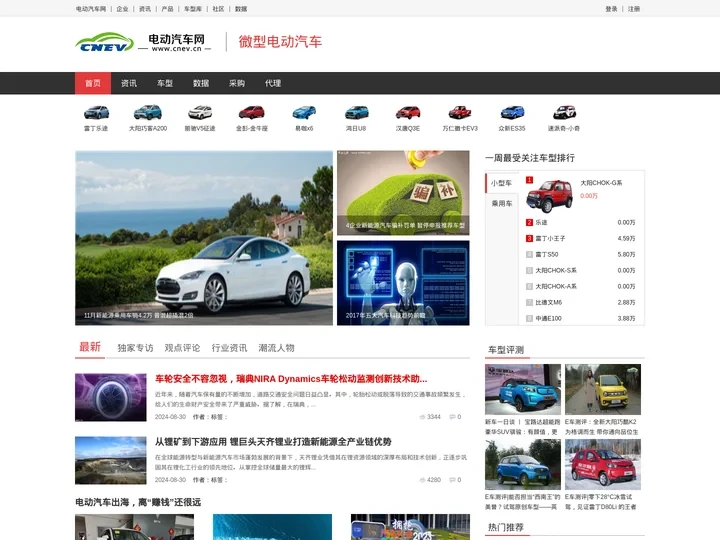Click the 热门推荐 section heading
The height and width of the screenshot is (540, 720).
click(x=506, y=527)
